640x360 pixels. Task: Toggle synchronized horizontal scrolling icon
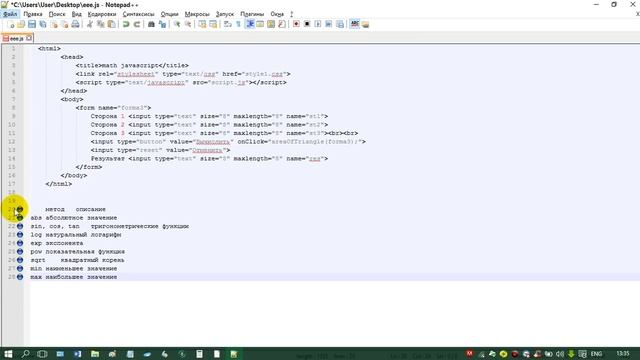point(213,24)
